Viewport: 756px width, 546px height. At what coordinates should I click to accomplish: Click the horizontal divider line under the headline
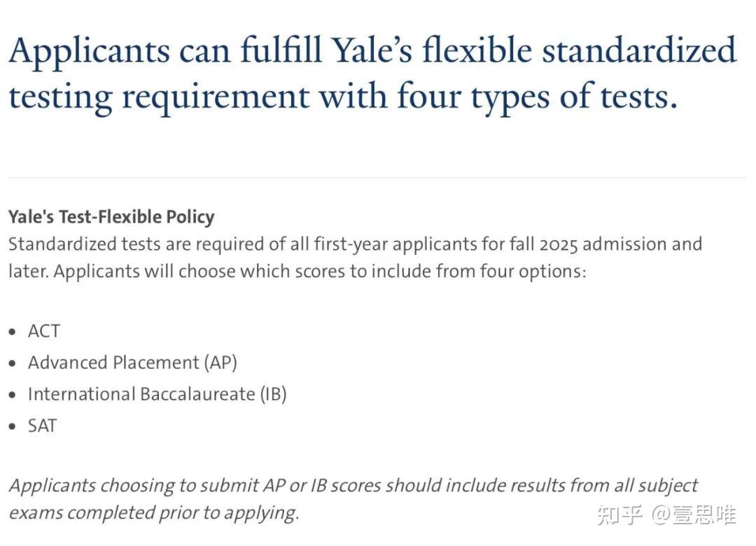(377, 178)
